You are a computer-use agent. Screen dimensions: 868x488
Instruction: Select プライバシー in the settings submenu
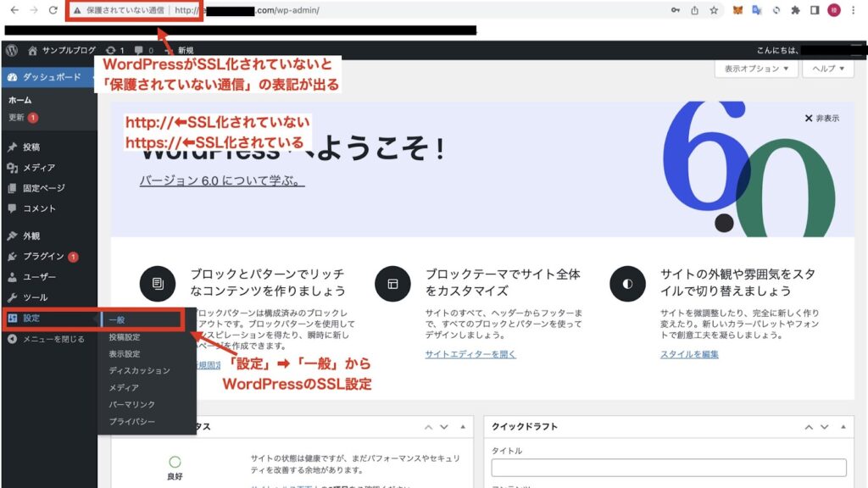(131, 422)
